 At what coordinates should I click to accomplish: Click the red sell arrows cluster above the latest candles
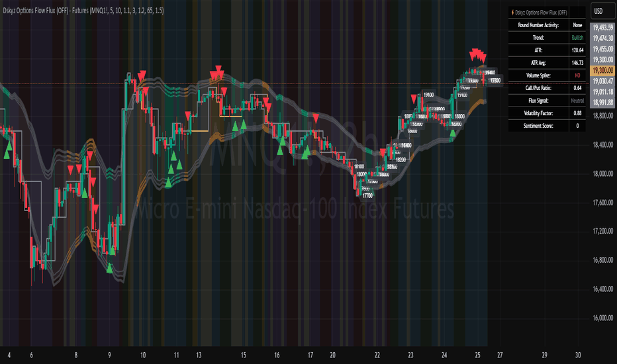478,55
